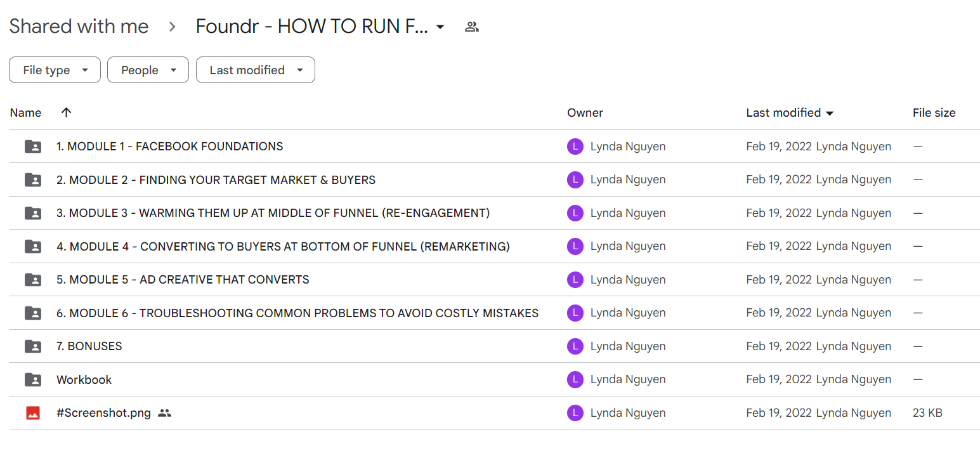Open 5. MODULE 5 - AD CREATIVE THAT CONVERTS

[183, 280]
